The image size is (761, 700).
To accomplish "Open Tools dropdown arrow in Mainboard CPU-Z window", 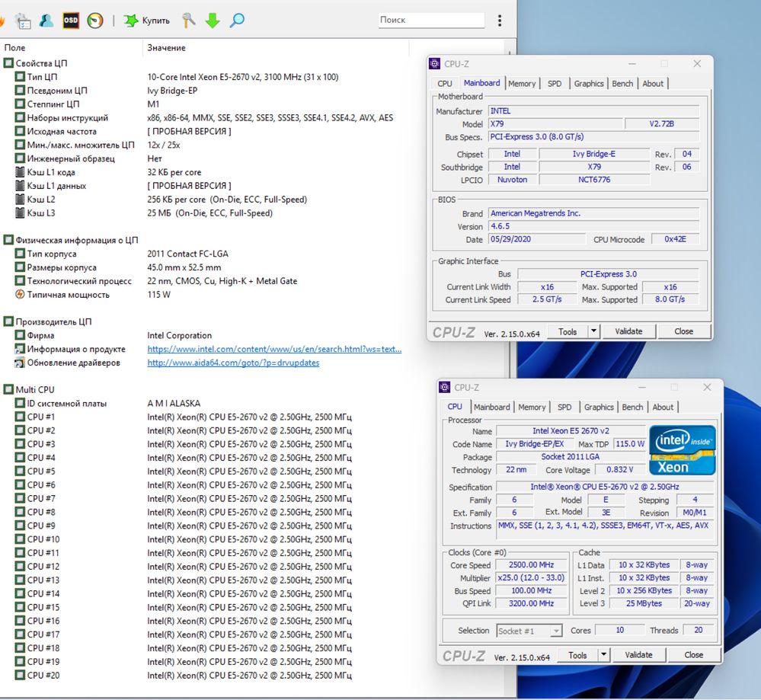I will [x=593, y=331].
